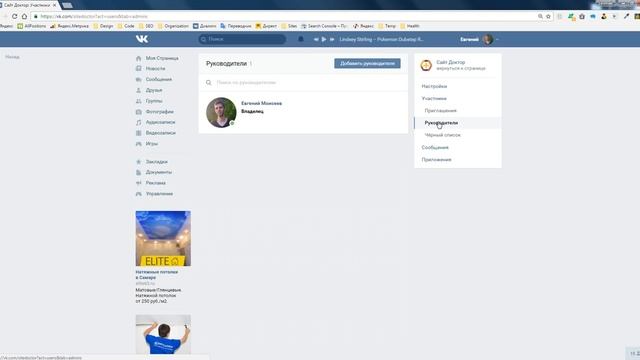Screen dimensions: 640x360
Task: Open the Code bookmarks folder
Action: click(x=126, y=26)
